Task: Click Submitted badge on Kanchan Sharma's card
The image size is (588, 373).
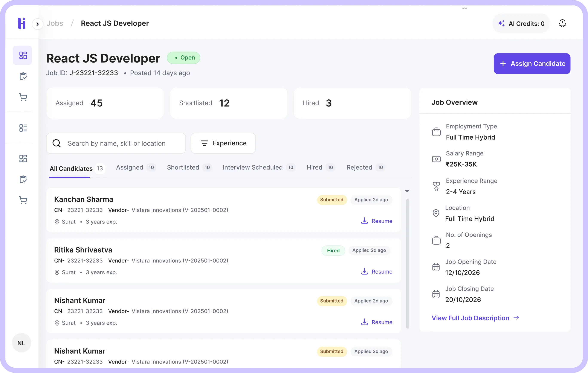Action: tap(332, 200)
